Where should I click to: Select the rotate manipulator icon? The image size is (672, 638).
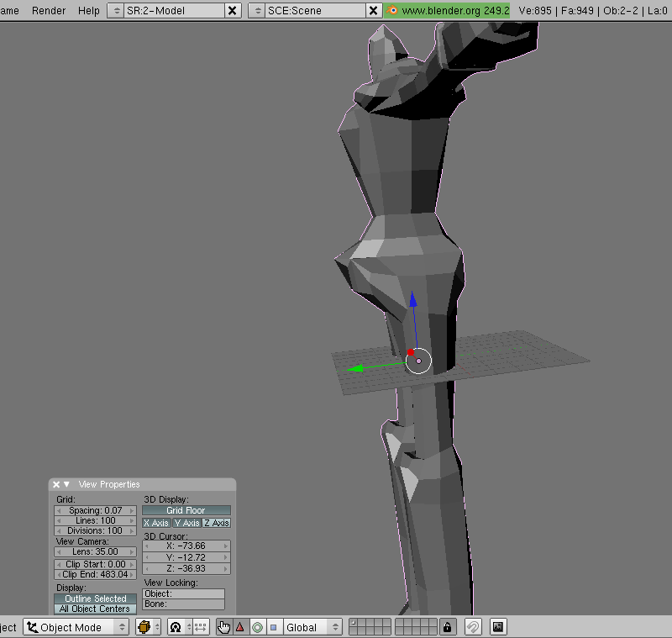[x=257, y=626]
